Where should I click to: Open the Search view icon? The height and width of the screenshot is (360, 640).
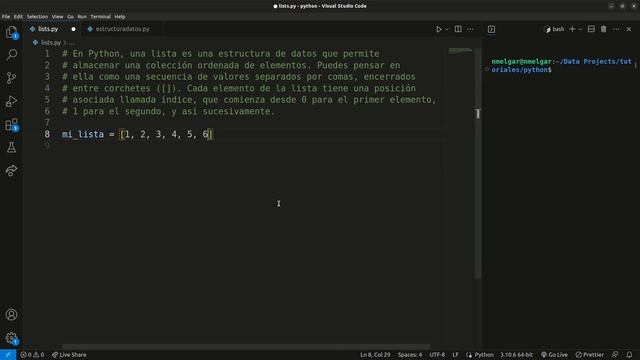[11, 54]
